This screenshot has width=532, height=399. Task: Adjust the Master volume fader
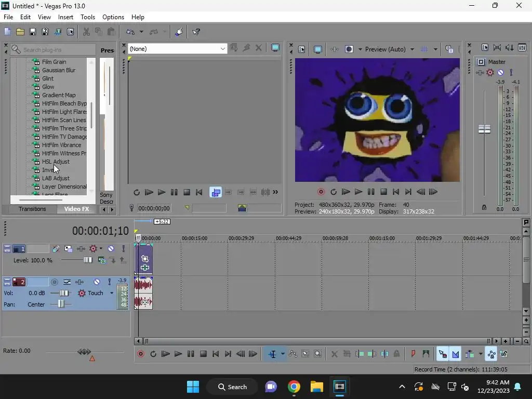click(x=484, y=129)
